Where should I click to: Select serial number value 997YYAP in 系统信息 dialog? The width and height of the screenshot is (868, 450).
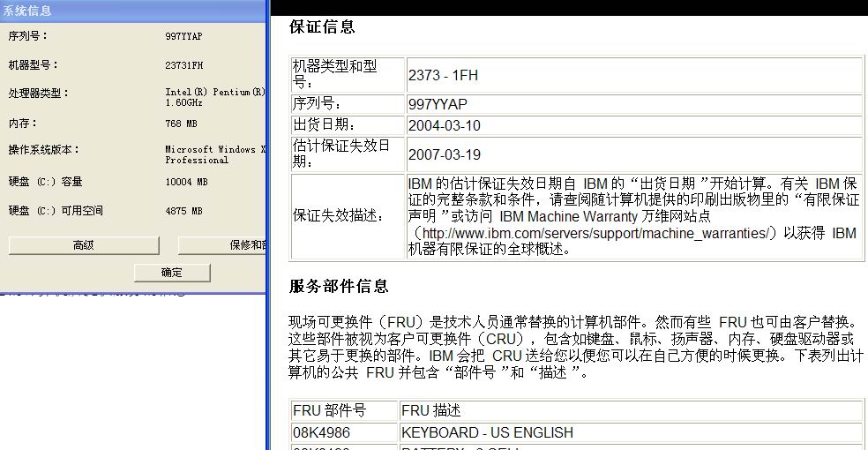pos(183,36)
